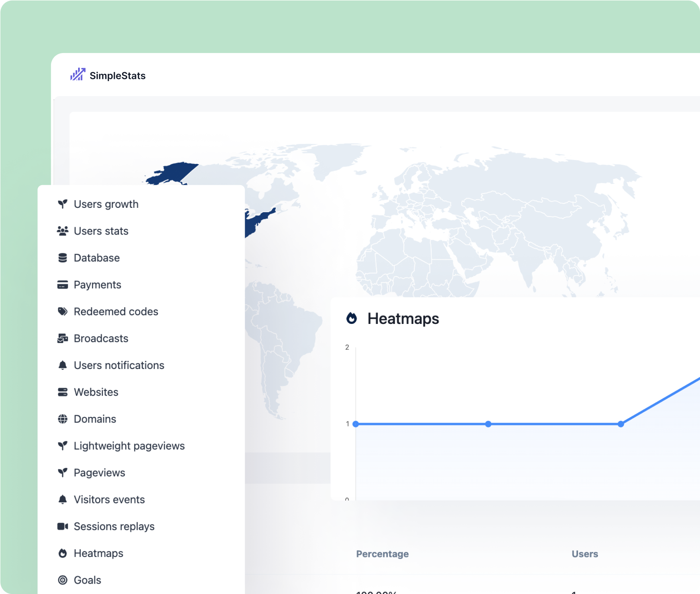Click the Domains globe icon

(63, 419)
